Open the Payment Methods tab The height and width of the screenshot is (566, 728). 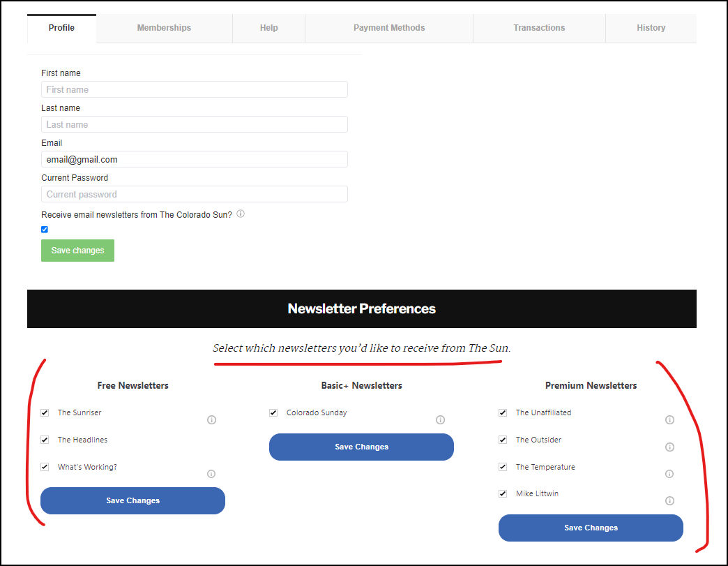pos(389,28)
